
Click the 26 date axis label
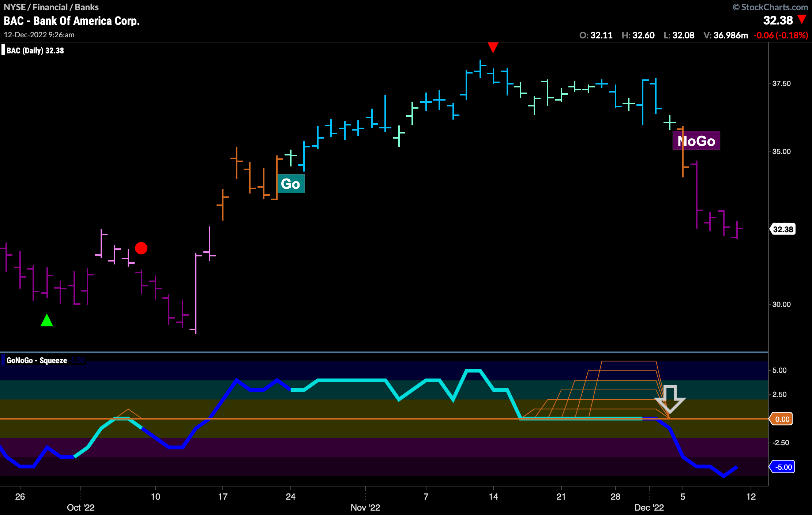[x=20, y=496]
